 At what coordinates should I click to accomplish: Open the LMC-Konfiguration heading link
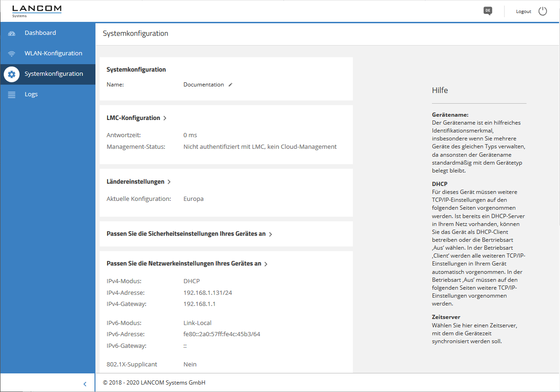pos(133,118)
